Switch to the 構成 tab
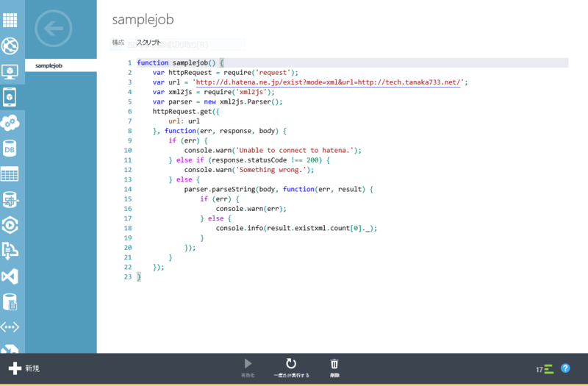The height and width of the screenshot is (386, 588). [118, 43]
